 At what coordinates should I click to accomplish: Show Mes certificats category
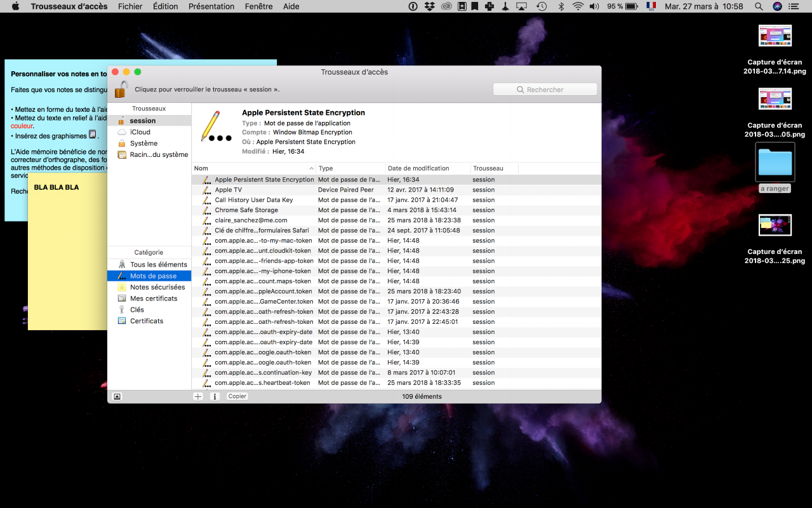point(149,298)
